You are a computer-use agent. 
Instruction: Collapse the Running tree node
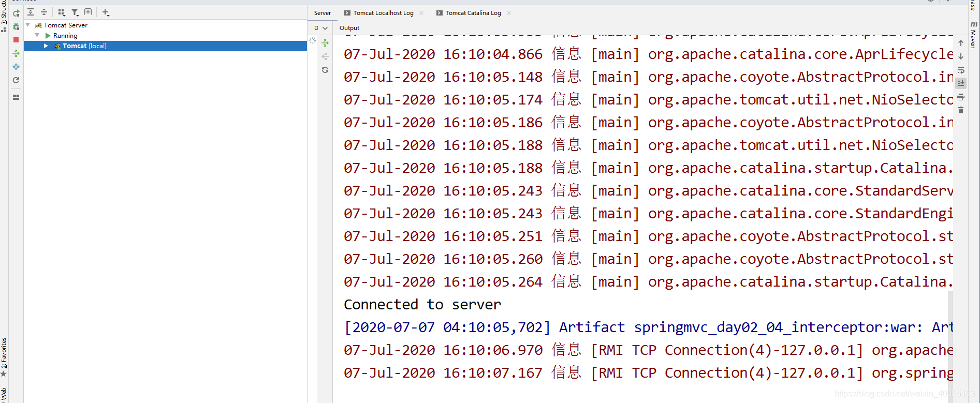(37, 35)
